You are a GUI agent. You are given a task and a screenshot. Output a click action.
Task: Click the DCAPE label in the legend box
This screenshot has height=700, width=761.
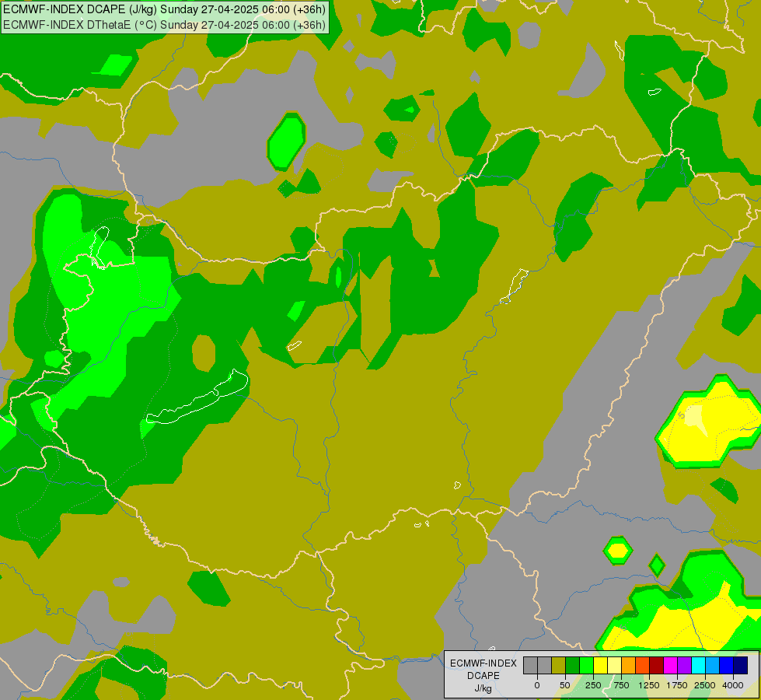[483, 676]
